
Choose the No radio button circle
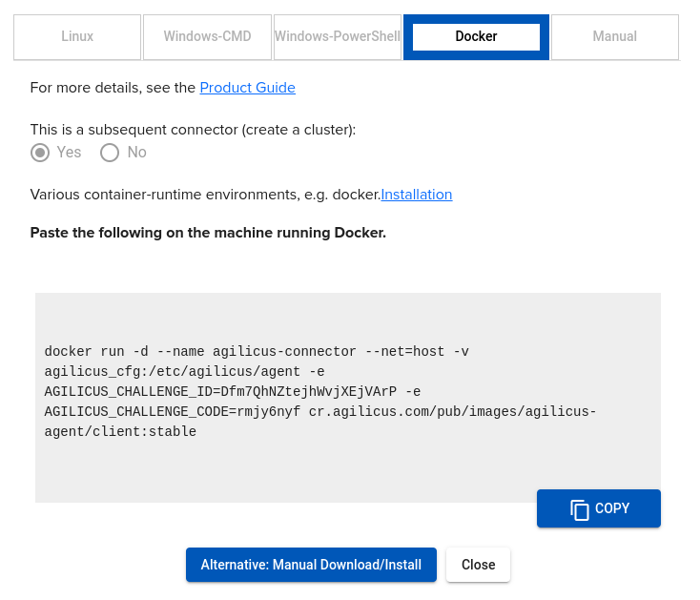[110, 153]
